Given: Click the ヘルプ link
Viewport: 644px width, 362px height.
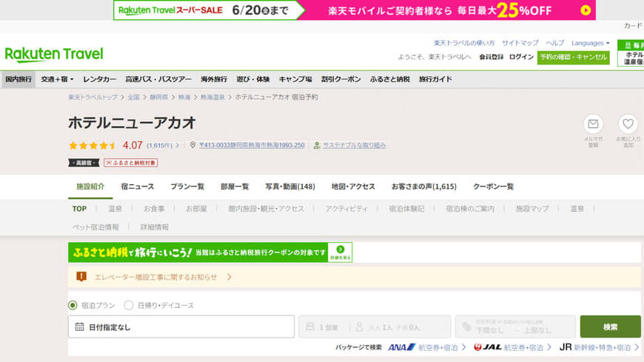Looking at the screenshot, I should tap(555, 43).
